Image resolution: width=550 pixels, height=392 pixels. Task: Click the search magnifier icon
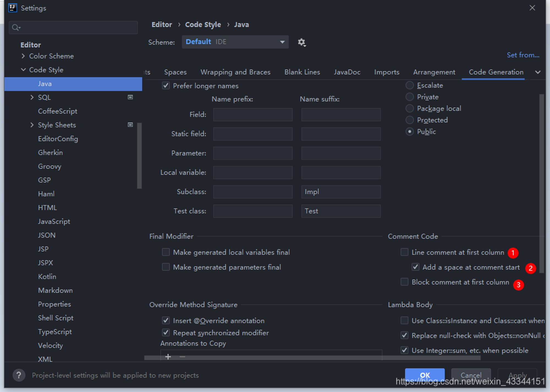click(16, 28)
